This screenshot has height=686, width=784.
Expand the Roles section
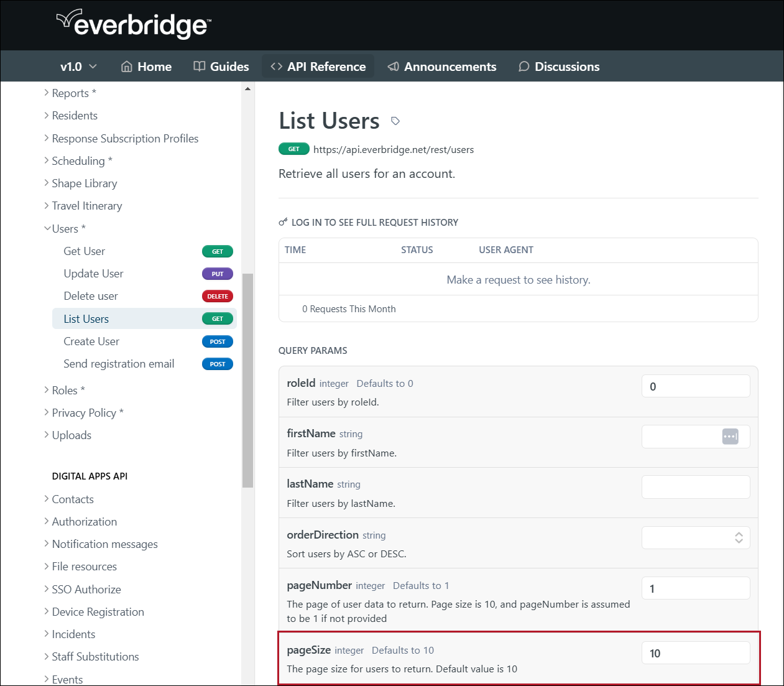click(65, 390)
